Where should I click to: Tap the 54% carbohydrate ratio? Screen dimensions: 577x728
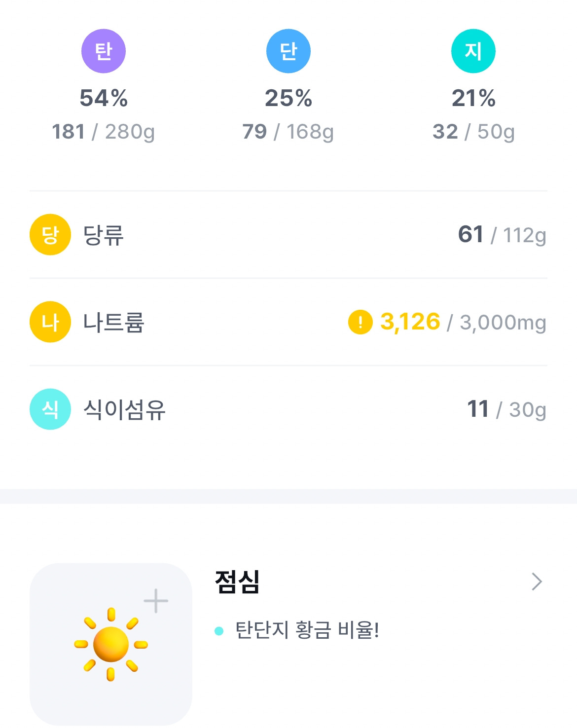pos(104,98)
